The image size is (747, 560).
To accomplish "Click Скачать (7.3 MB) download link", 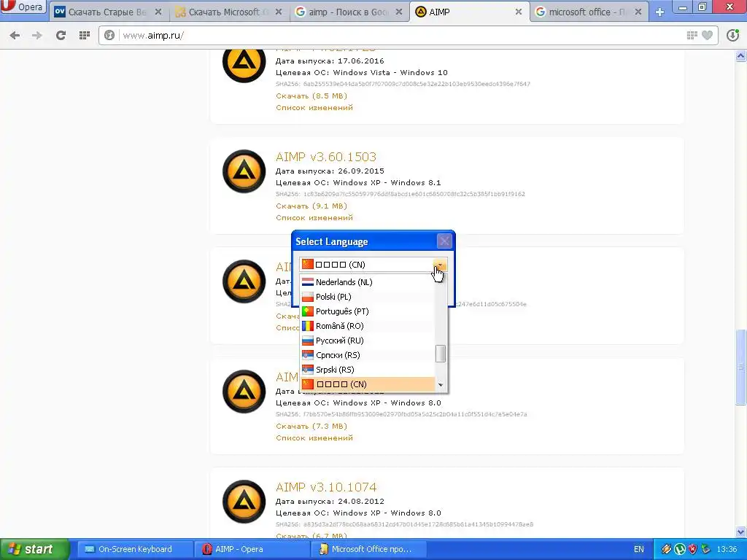I will tap(311, 426).
